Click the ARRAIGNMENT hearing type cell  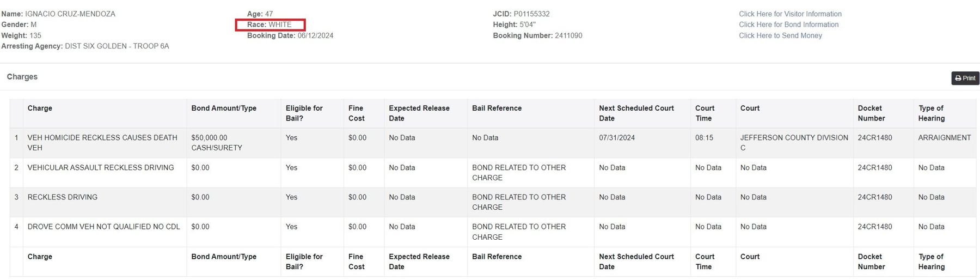945,138
